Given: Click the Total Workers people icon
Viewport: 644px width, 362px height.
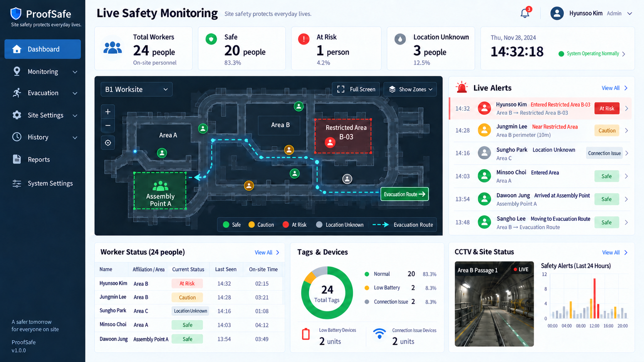Looking at the screenshot, I should [x=113, y=48].
